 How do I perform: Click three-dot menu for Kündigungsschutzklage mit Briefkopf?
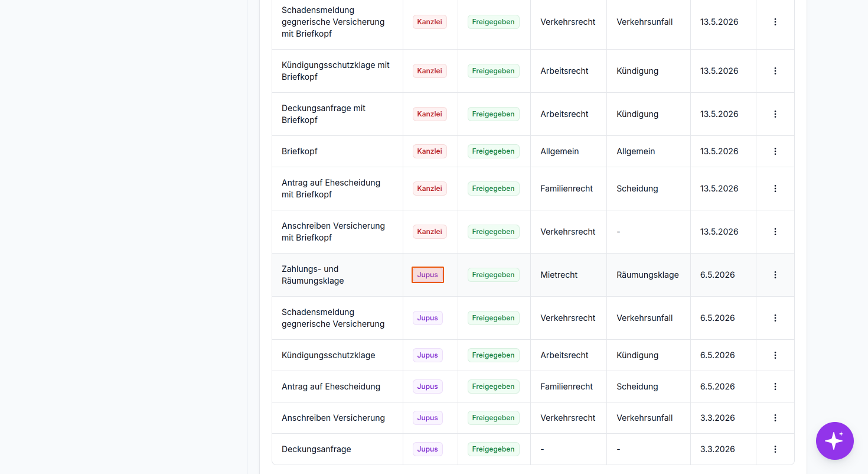coord(775,71)
